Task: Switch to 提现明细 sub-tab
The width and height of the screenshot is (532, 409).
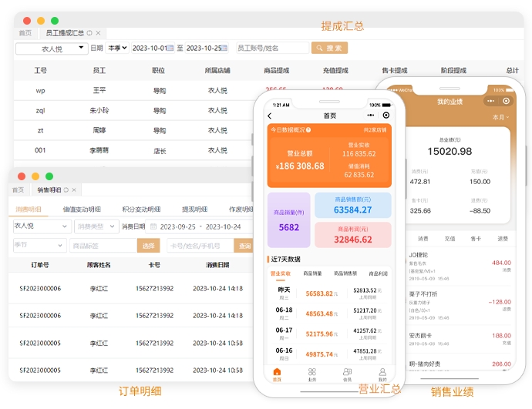Action: (x=195, y=209)
